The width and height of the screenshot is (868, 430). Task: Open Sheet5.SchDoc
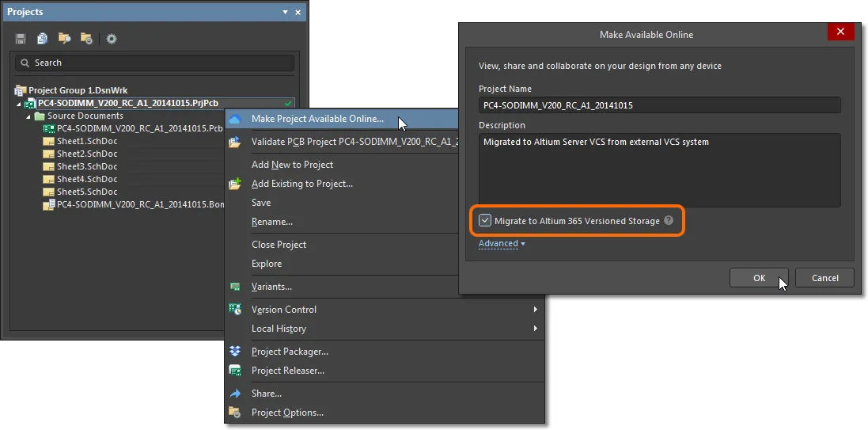tap(87, 192)
